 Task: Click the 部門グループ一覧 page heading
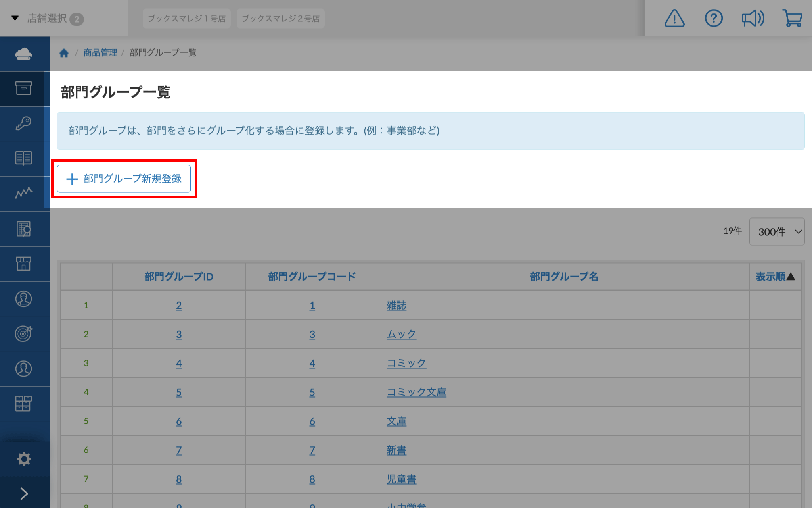click(115, 92)
